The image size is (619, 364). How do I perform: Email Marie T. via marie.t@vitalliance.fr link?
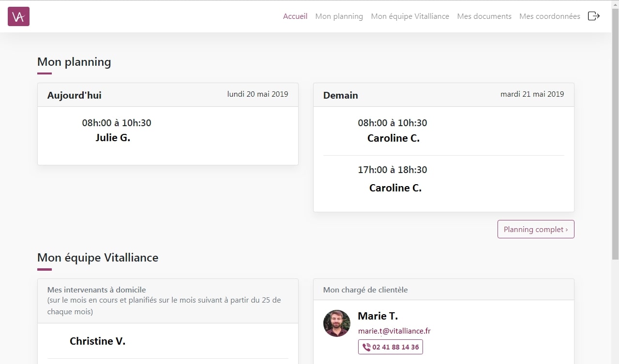point(394,331)
